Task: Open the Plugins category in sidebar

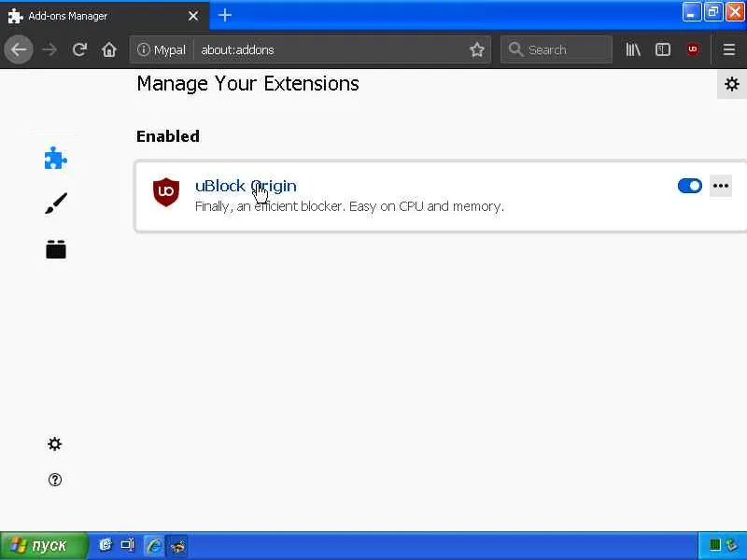Action: coord(56,249)
